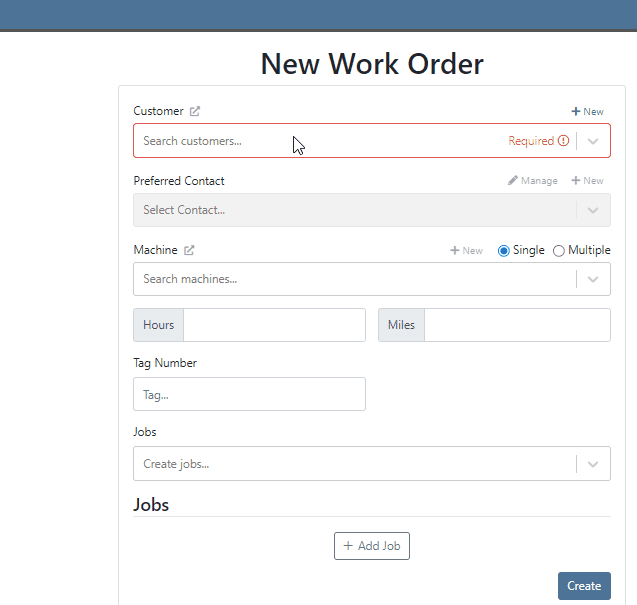Screen dimensions: 637x605
Task: Open customer record link icon beside Customer label
Action: coord(195,111)
